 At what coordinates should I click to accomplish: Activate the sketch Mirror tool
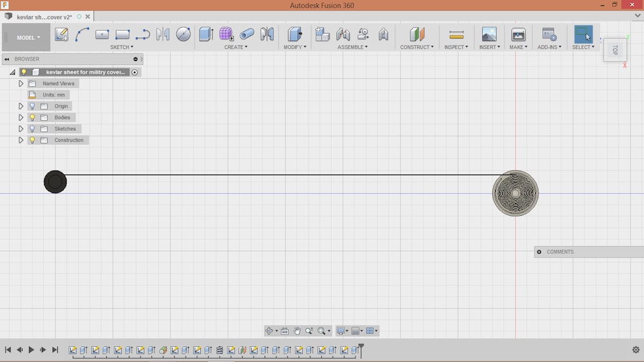(163, 34)
